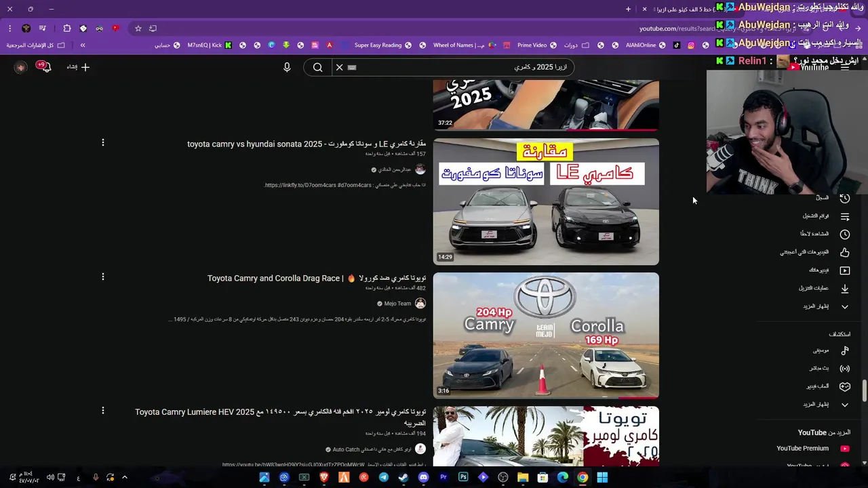Open the Mejo Team channel link

[397, 304]
